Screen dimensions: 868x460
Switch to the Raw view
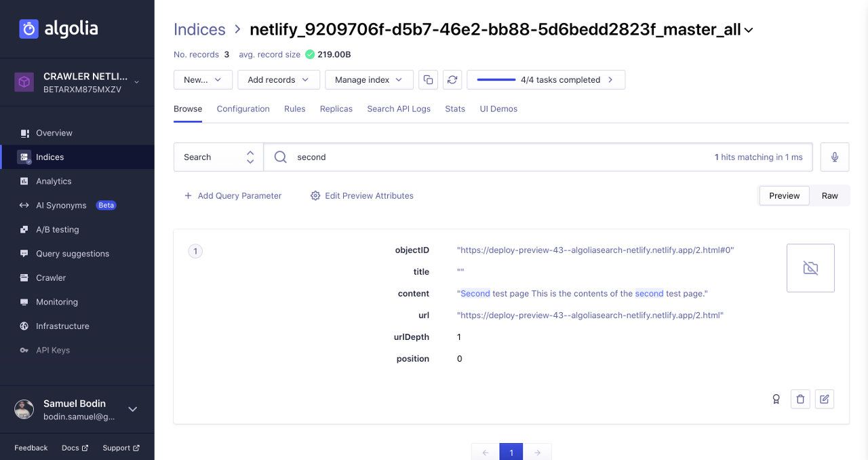click(x=829, y=195)
